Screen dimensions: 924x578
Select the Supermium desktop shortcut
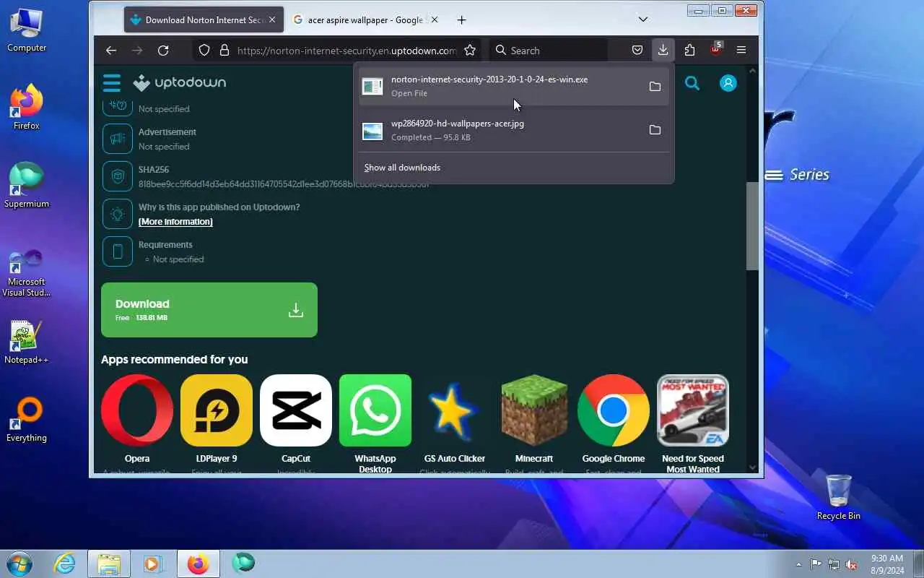click(x=27, y=186)
